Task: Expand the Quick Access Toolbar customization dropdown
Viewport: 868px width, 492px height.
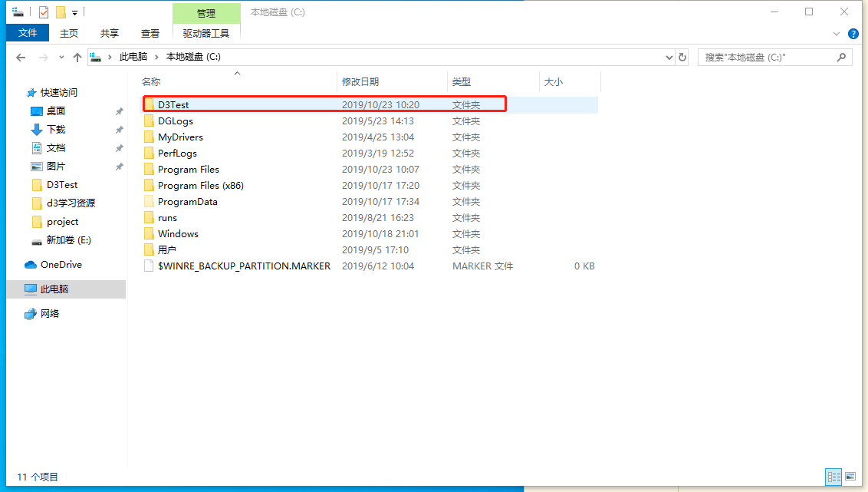Action: [74, 12]
